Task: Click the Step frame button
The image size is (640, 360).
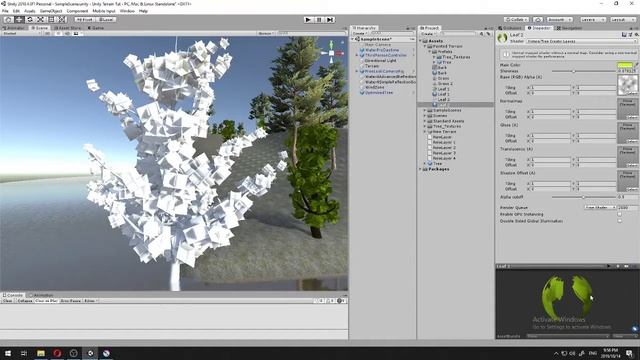Action: [330, 20]
